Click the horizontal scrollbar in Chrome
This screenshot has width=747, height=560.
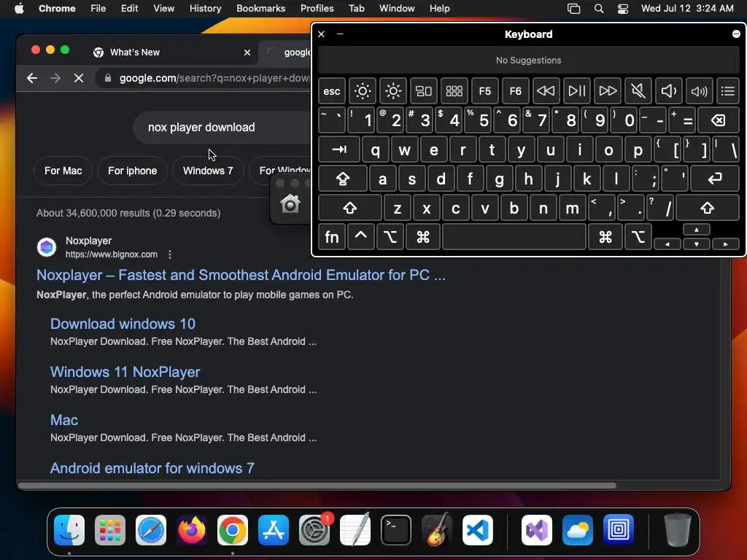click(x=317, y=485)
